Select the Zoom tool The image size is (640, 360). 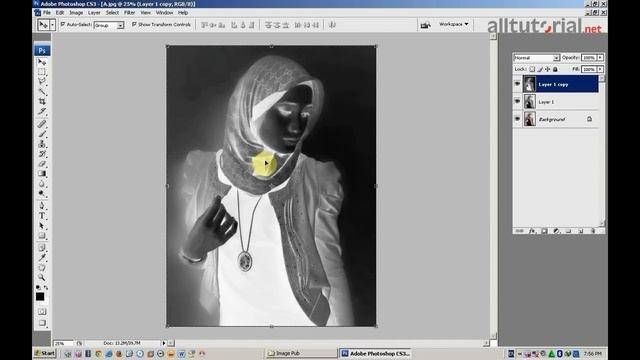(42, 278)
